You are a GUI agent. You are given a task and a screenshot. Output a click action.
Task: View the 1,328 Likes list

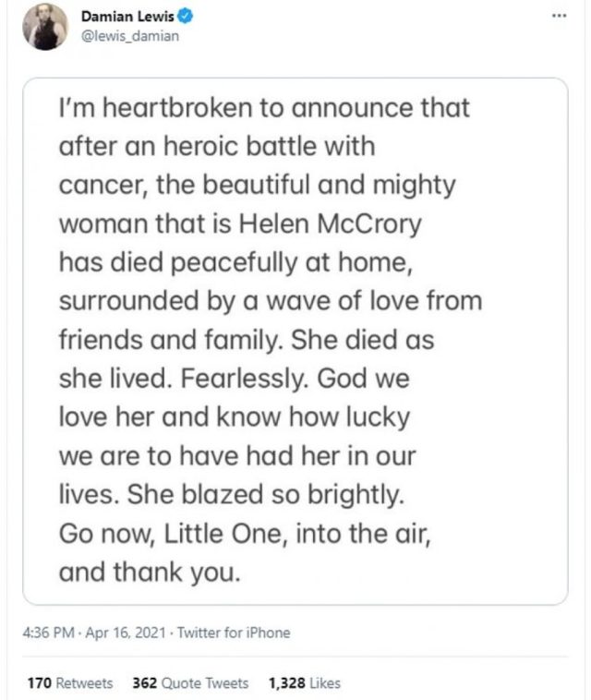pyautogui.click(x=304, y=683)
